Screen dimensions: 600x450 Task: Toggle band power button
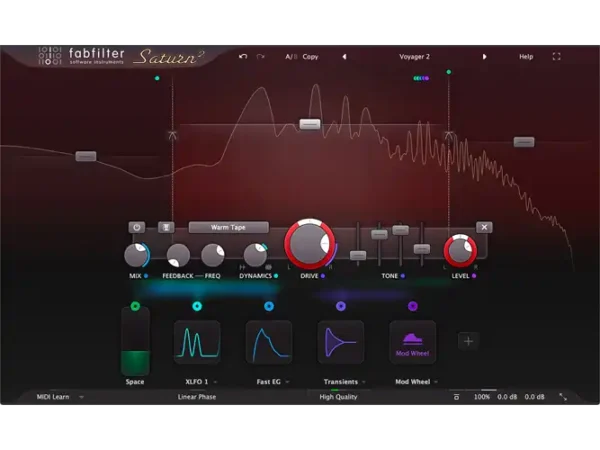[137, 227]
